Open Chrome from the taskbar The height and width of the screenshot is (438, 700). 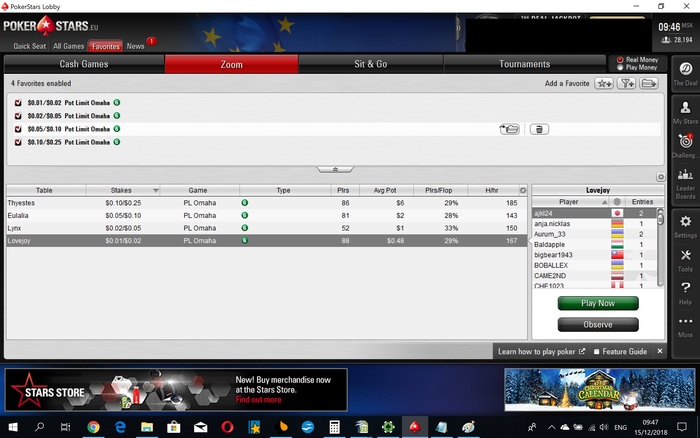tap(93, 427)
